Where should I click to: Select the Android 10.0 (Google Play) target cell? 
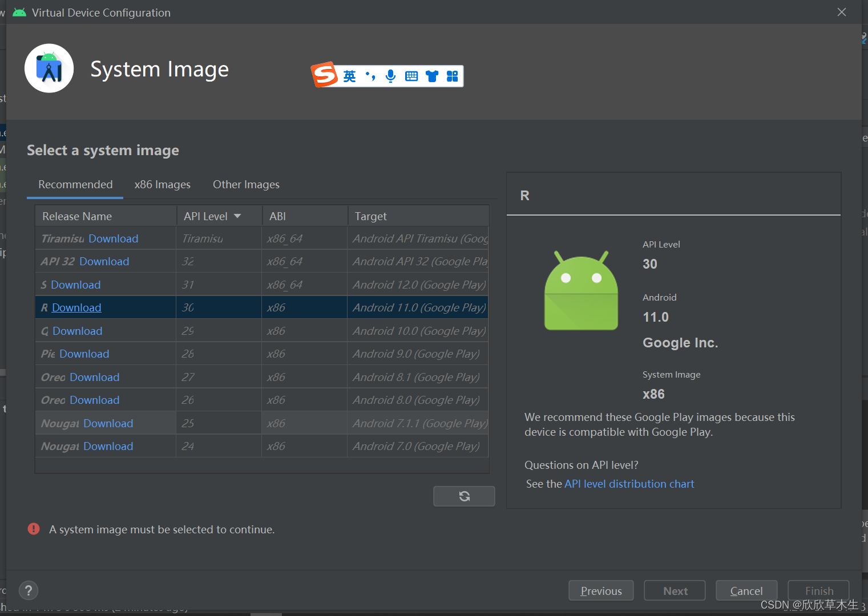418,331
